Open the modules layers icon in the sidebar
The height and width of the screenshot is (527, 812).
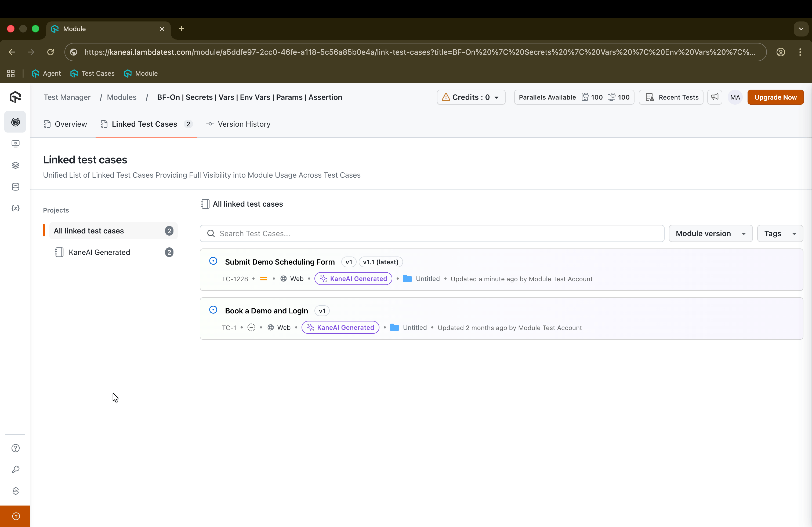(15, 165)
